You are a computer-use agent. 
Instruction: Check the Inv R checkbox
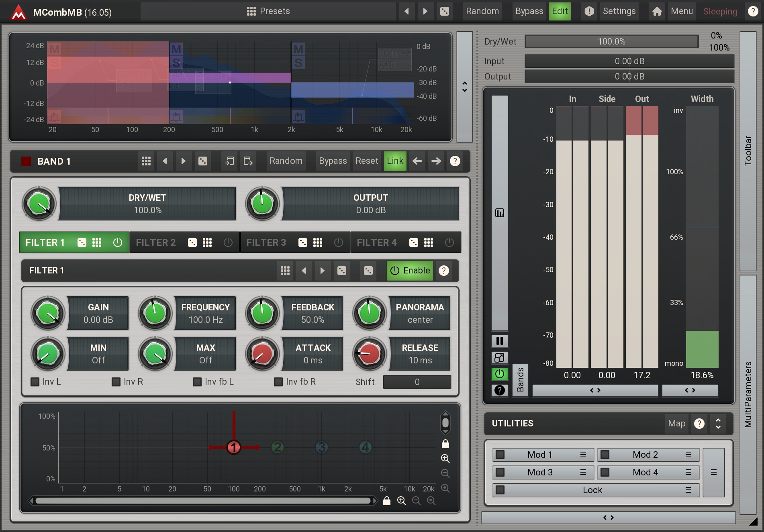click(116, 382)
